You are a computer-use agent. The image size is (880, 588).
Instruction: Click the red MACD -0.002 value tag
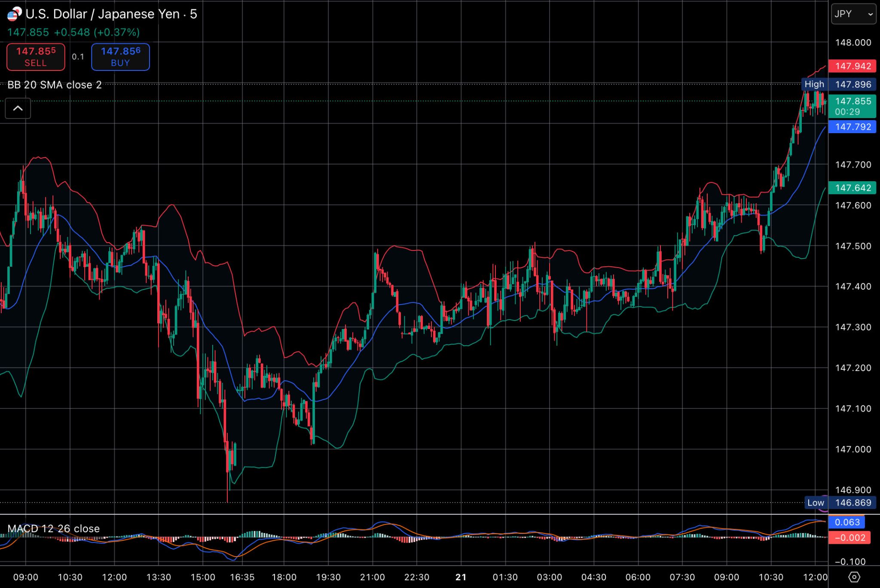[x=849, y=537]
